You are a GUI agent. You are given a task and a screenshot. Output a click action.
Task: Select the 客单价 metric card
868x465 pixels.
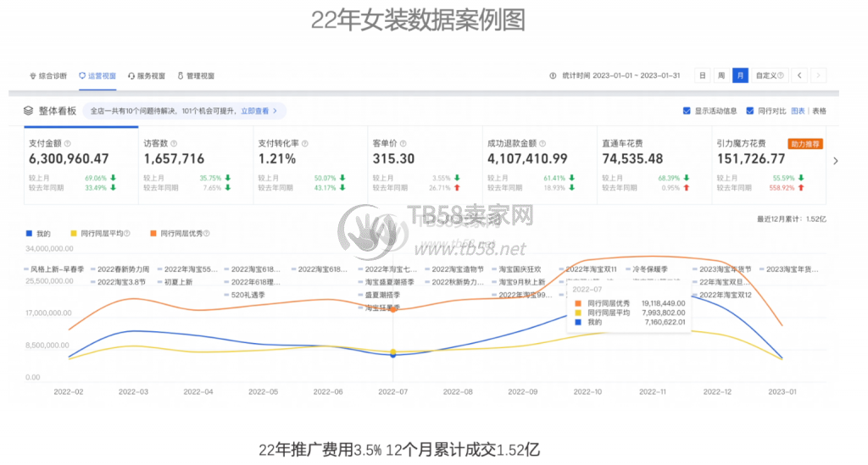click(425, 165)
